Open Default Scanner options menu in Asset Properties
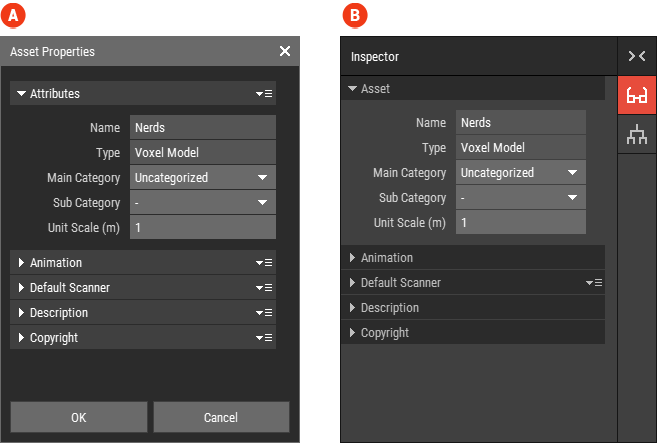This screenshot has width=657, height=443. [265, 288]
